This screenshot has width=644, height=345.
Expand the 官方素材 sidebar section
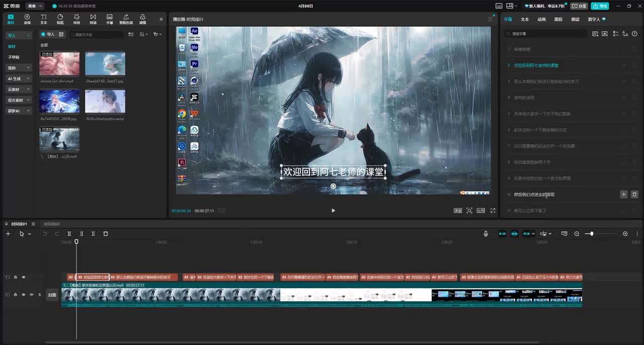point(18,100)
